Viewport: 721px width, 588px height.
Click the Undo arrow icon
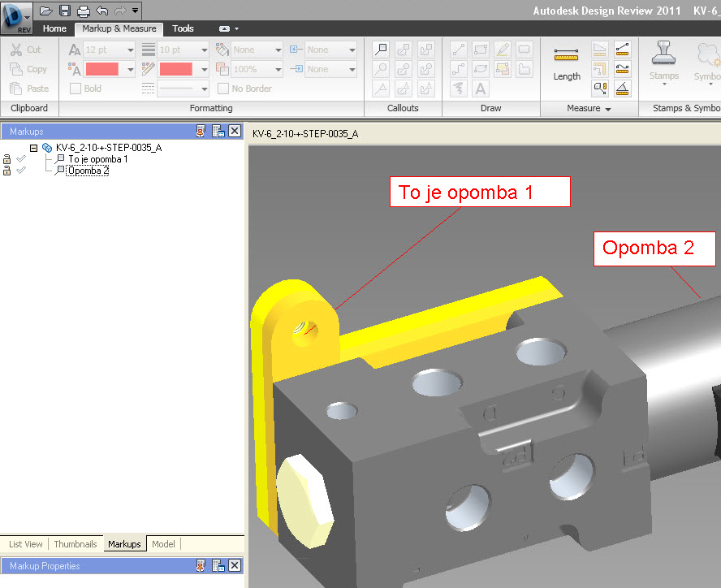pyautogui.click(x=102, y=10)
